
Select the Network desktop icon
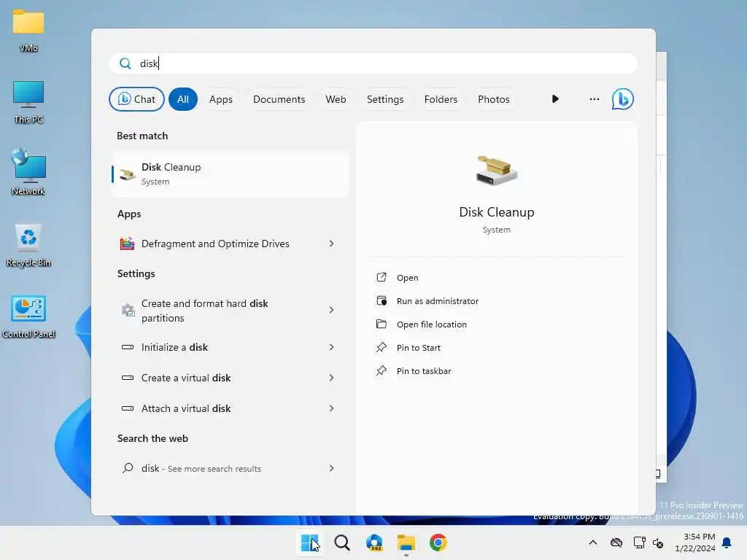click(28, 171)
